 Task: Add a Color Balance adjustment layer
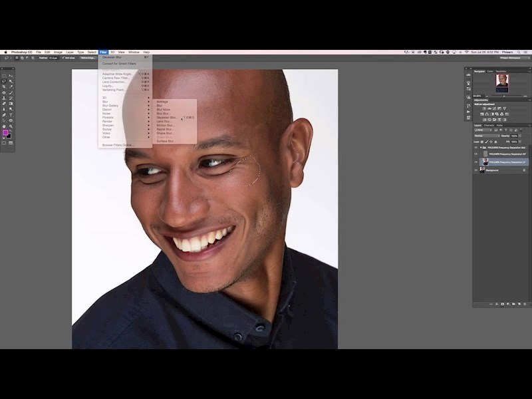click(487, 114)
